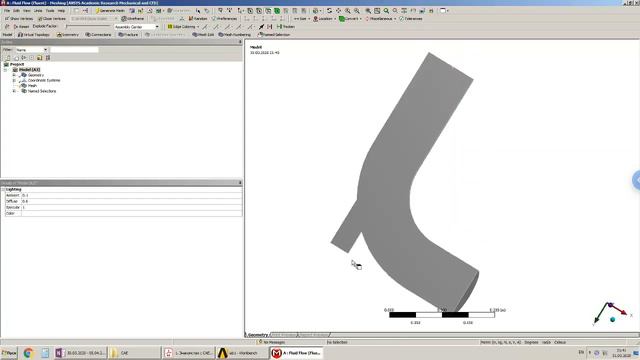Select Mesh in the outline tree
The height and width of the screenshot is (360, 640).
(x=32, y=86)
